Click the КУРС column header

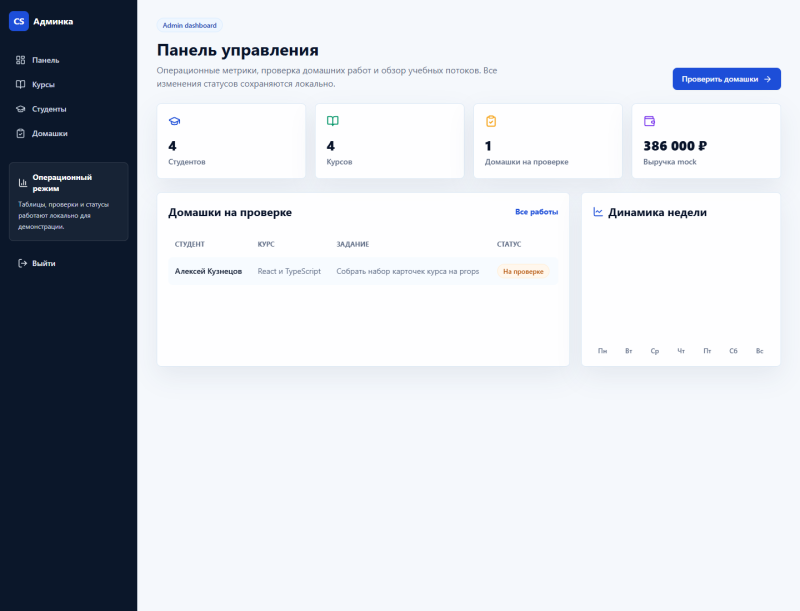pyautogui.click(x=266, y=244)
